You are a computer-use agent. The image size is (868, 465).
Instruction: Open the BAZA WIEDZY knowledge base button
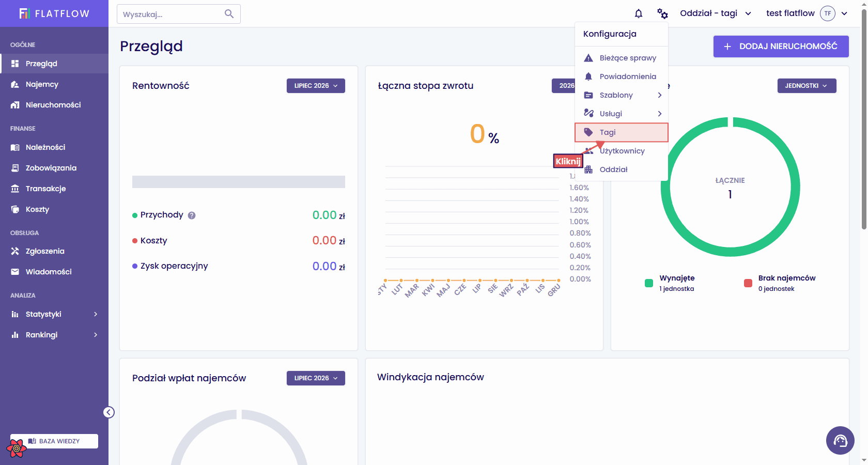click(x=54, y=441)
